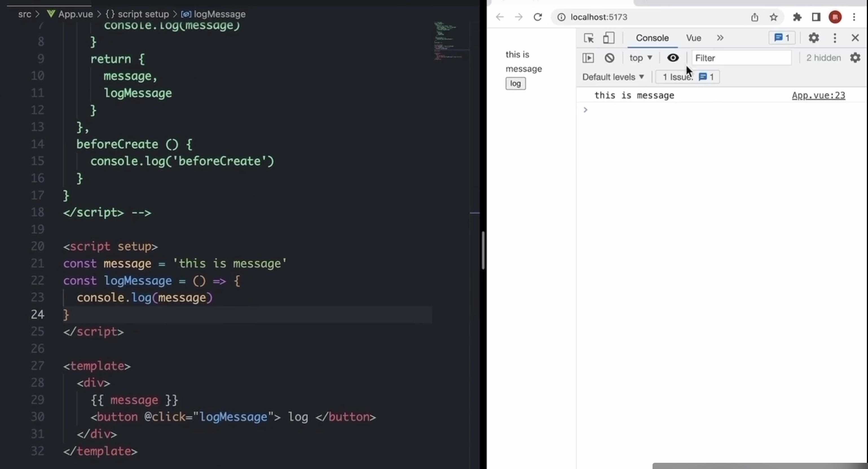868x469 pixels.
Task: Open App.vue:23 source link
Action: (818, 95)
